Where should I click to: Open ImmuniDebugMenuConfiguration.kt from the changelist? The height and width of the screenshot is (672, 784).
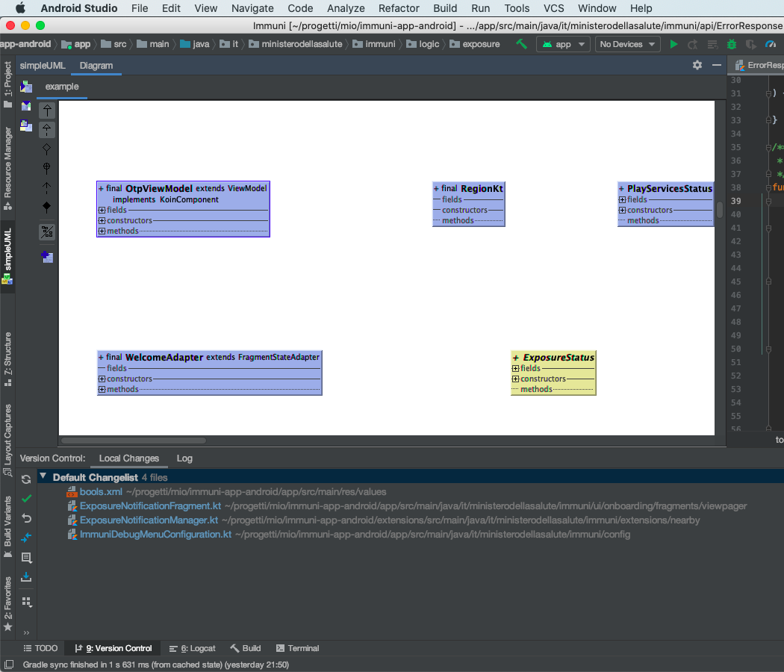coord(155,535)
